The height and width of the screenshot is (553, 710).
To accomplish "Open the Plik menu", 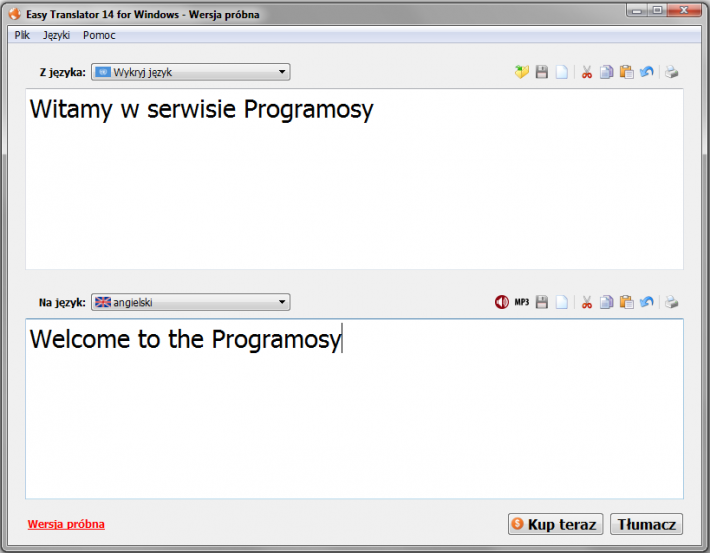I will (22, 35).
